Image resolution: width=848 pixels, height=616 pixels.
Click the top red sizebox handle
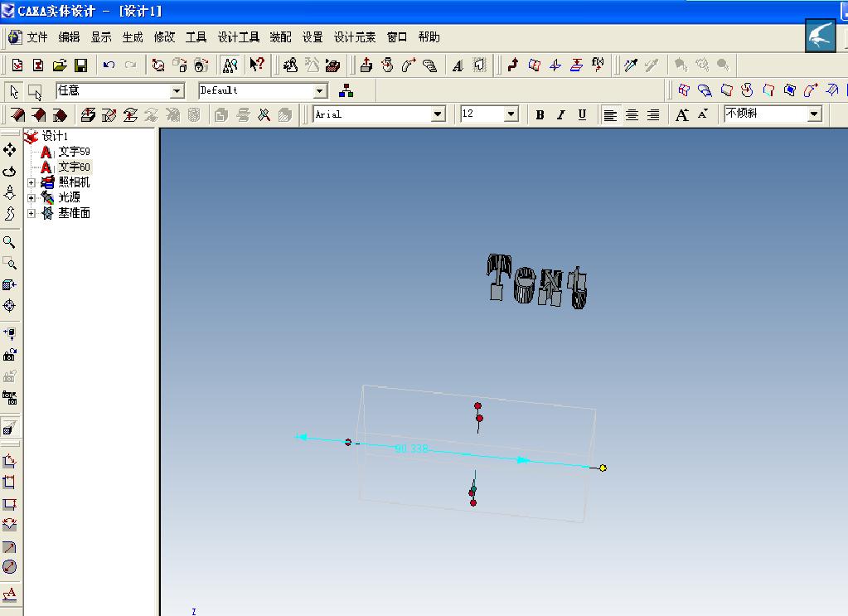tap(477, 405)
